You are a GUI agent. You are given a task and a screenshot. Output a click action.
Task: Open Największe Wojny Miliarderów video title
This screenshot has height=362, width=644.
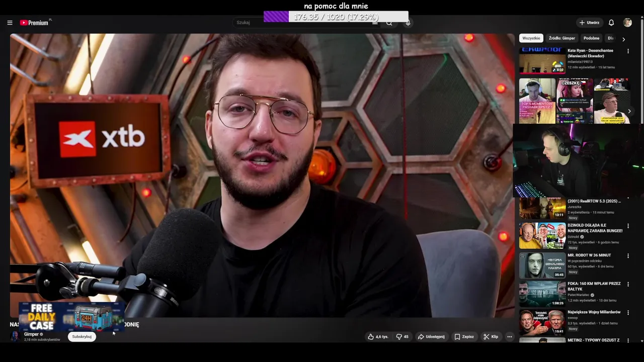pos(594,312)
